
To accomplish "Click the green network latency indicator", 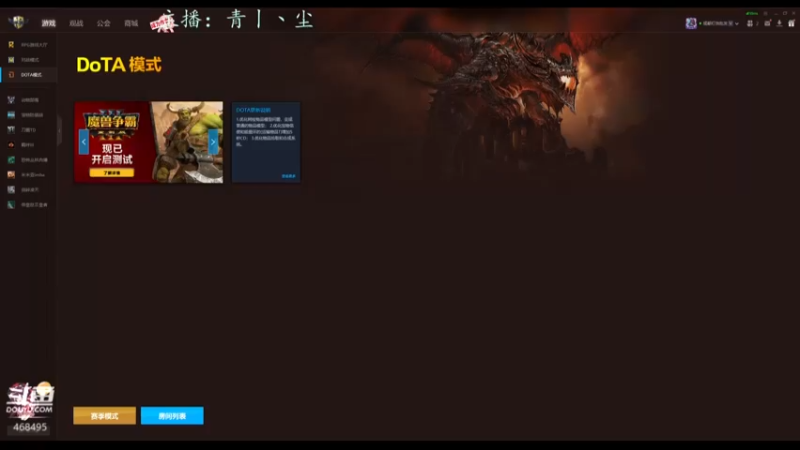I will (x=752, y=13).
